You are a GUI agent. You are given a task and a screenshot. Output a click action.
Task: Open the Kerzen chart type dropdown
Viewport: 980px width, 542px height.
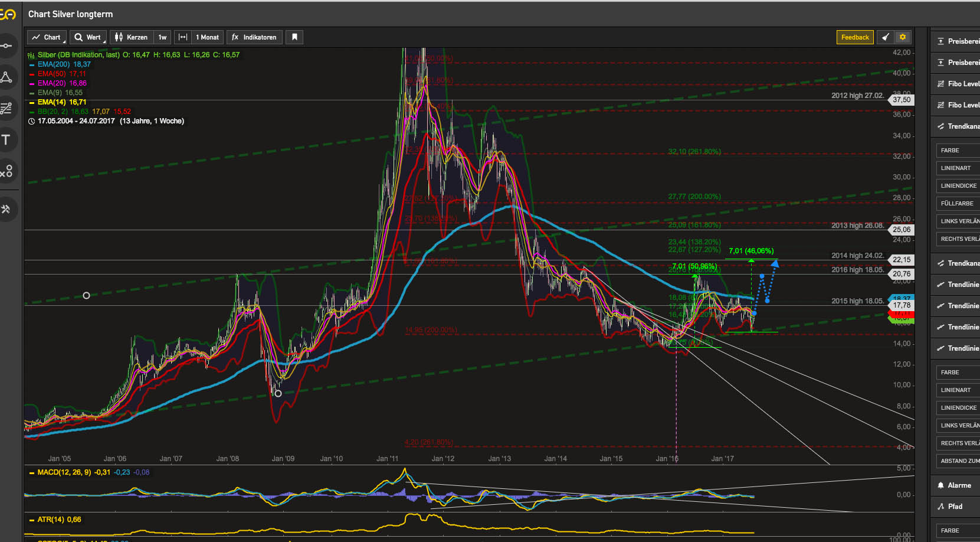tap(132, 37)
